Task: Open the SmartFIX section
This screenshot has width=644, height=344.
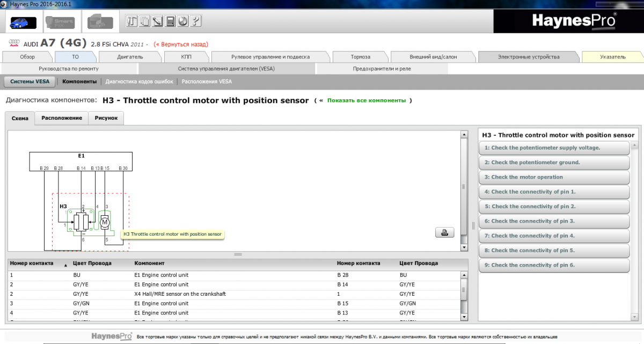Action: pos(60,23)
